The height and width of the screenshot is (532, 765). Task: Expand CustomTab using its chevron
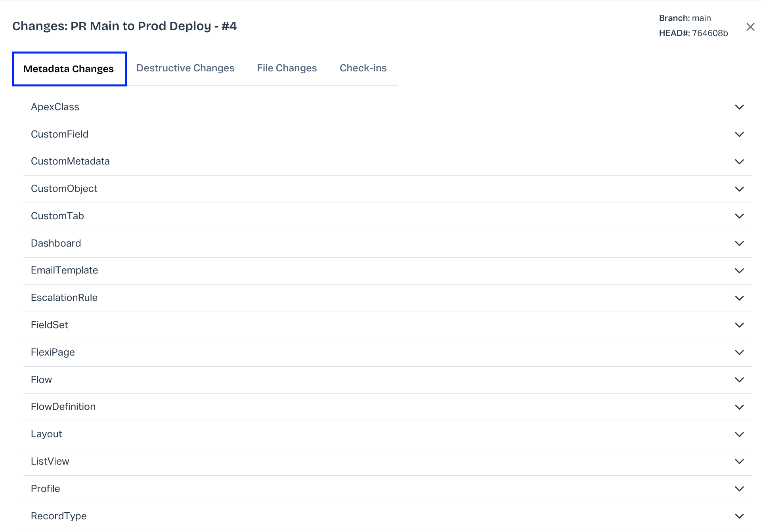pos(739,216)
